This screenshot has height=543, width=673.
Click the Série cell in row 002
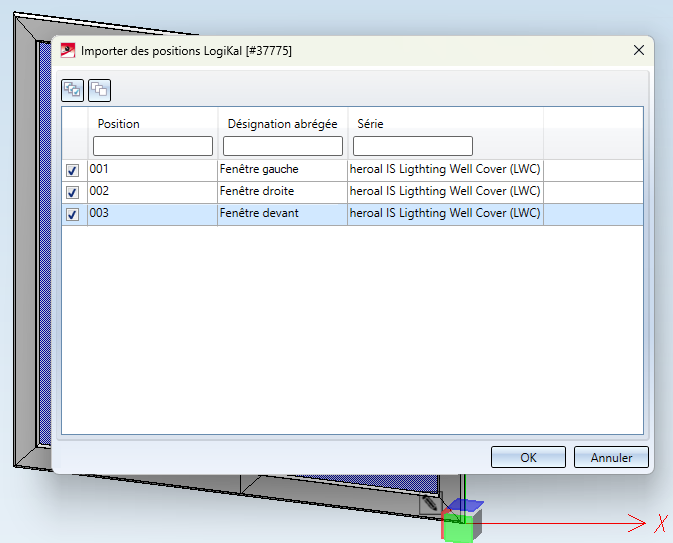pyautogui.click(x=446, y=192)
